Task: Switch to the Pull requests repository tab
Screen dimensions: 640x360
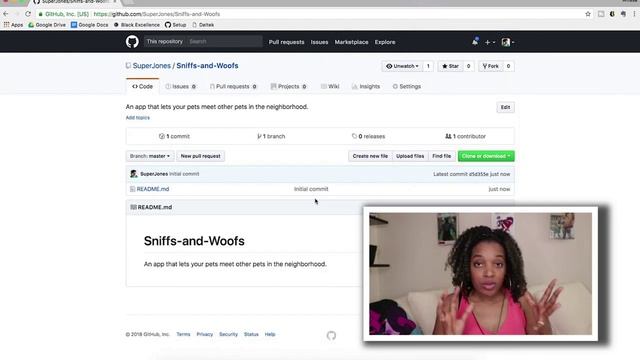Action: point(233,87)
